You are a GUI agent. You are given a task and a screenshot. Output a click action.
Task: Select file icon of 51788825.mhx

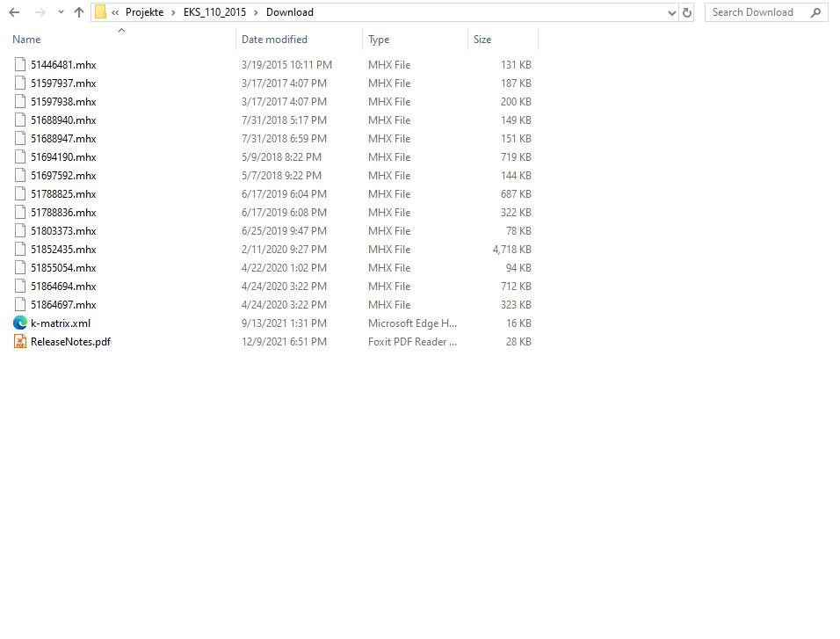coord(20,194)
